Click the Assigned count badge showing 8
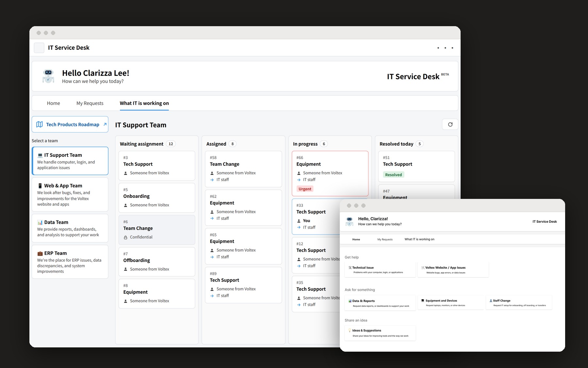588x368 pixels. click(x=233, y=144)
